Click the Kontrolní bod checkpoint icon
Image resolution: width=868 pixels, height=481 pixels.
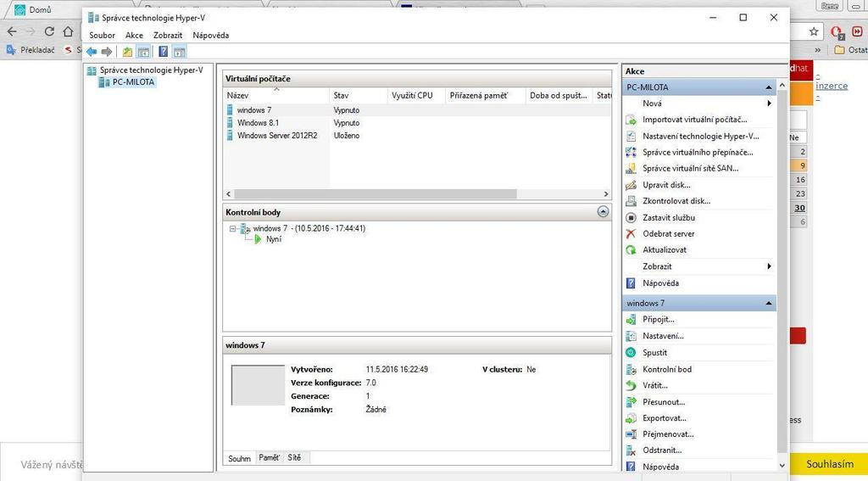(x=631, y=369)
